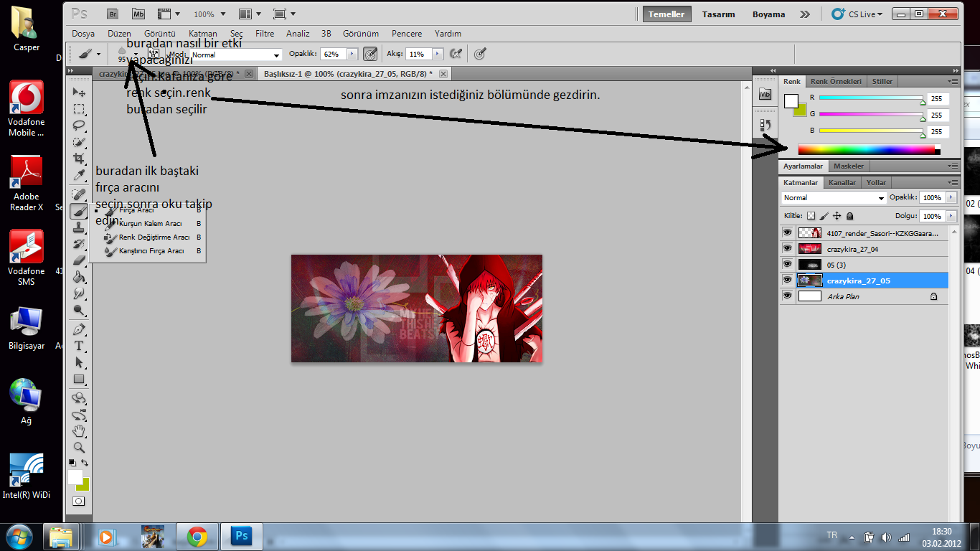The image size is (980, 551).
Task: Toggle lock transparent pixels icon
Action: click(x=811, y=215)
